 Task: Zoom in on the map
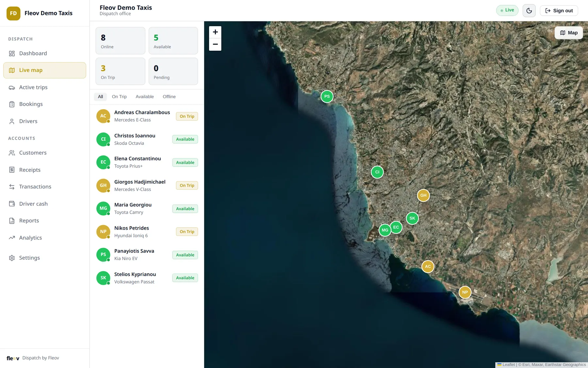(x=215, y=32)
